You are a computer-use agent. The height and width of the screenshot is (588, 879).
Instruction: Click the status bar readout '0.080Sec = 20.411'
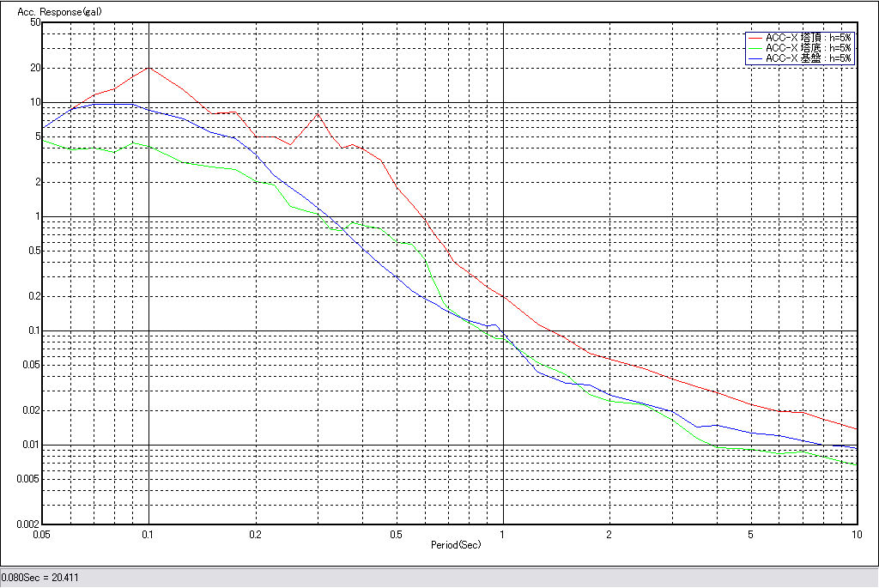click(40, 578)
